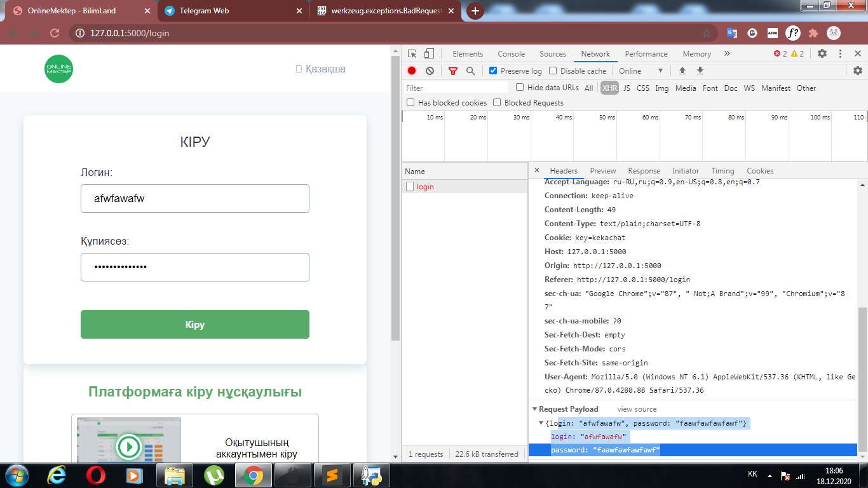Select the Img request type filter

pyautogui.click(x=662, y=88)
